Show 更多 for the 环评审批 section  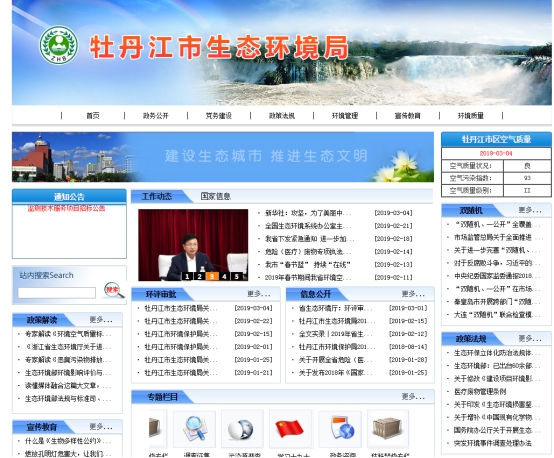(x=259, y=294)
